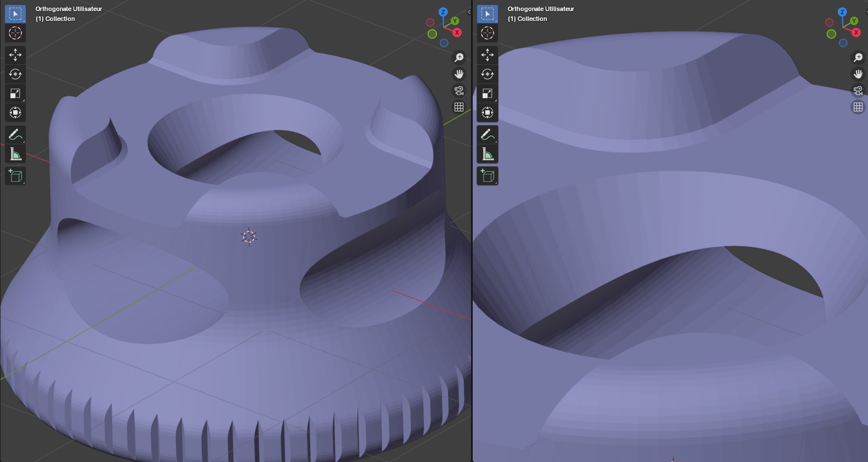This screenshot has width=868, height=462.
Task: Select the Select Box tool in right viewport
Action: coord(488,13)
